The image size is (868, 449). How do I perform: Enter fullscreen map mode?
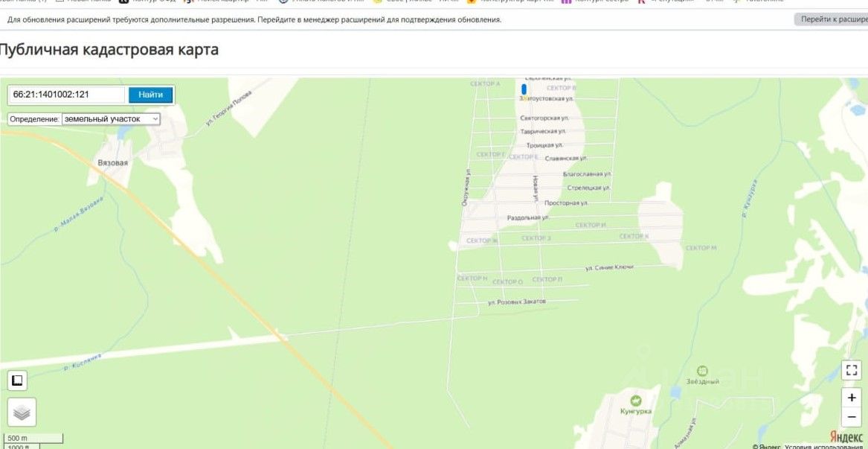pos(852,370)
